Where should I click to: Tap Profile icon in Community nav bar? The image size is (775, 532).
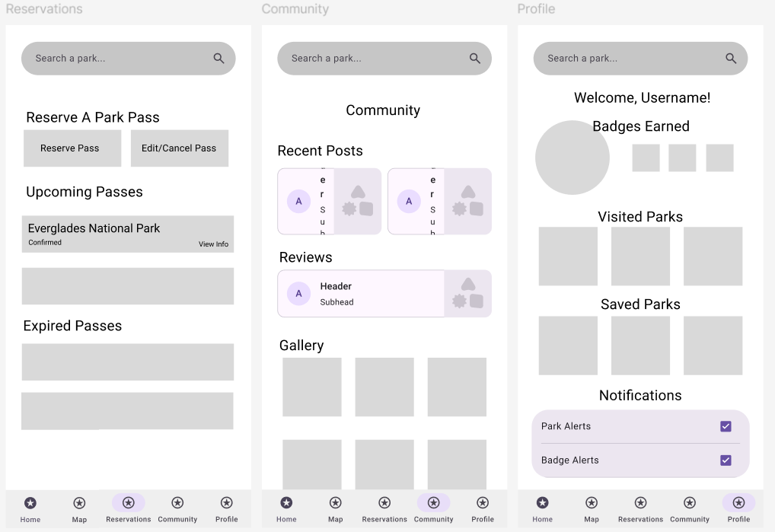[x=483, y=503]
